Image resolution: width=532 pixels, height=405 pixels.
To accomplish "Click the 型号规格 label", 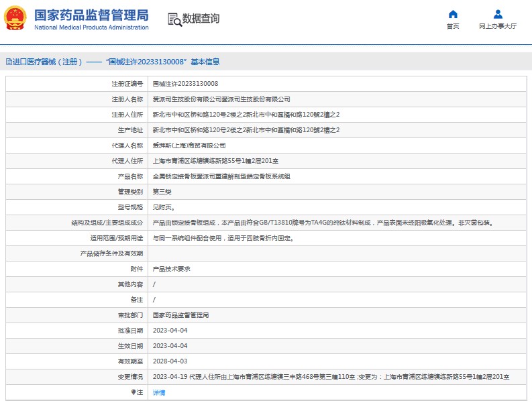I will tap(130, 207).
